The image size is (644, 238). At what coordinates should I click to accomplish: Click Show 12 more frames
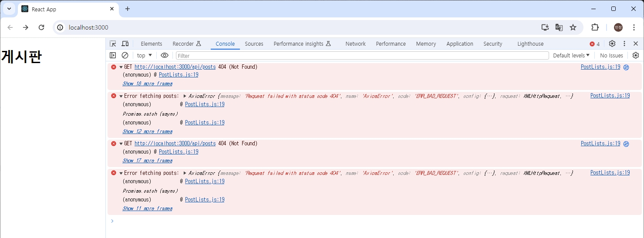tap(147, 131)
